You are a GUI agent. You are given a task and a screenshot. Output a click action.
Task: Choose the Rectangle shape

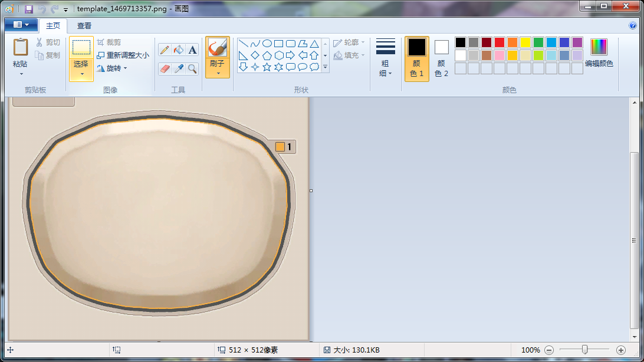tap(279, 44)
